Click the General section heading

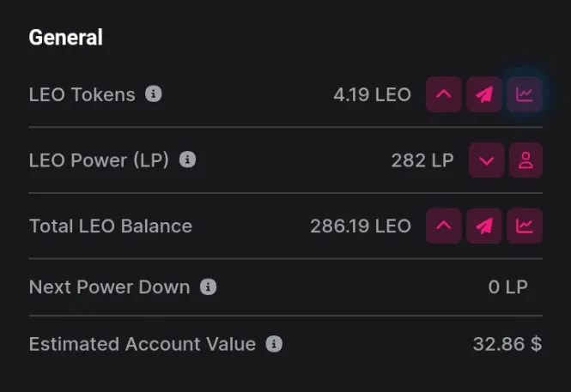click(x=66, y=37)
